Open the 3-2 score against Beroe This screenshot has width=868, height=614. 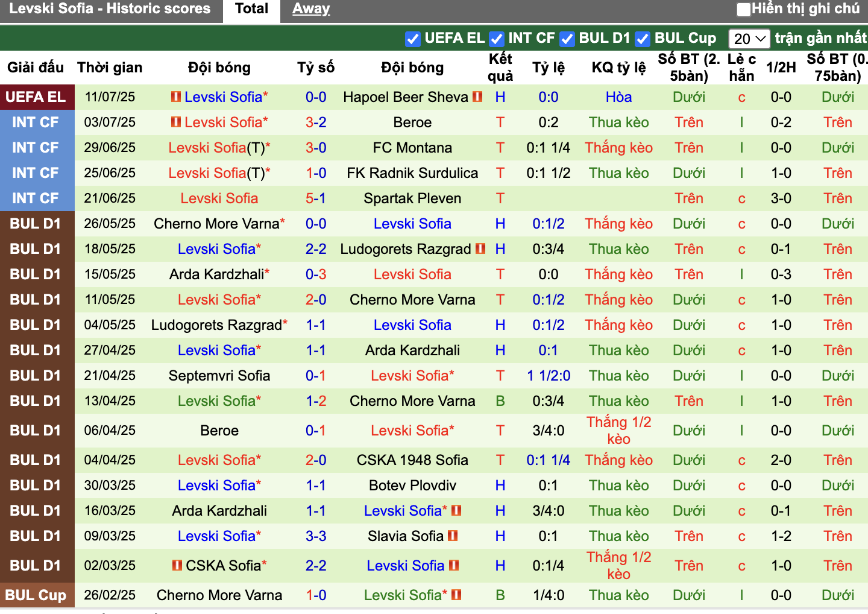[316, 122]
